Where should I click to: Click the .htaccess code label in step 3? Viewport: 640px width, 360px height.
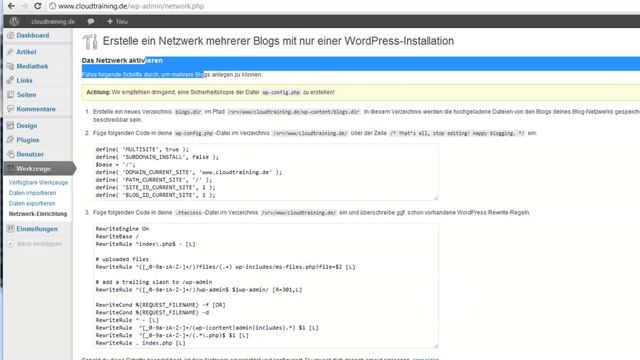(188, 213)
